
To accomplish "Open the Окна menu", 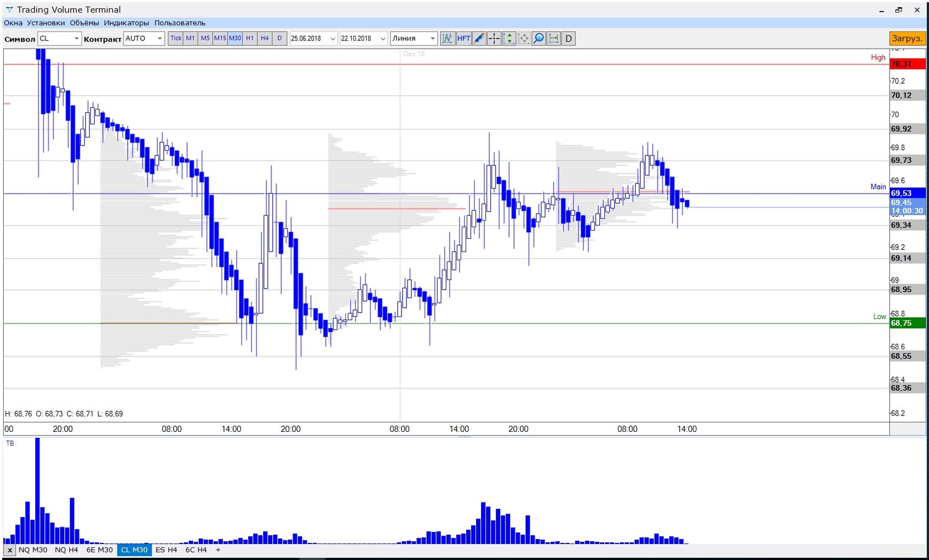I will [x=13, y=23].
